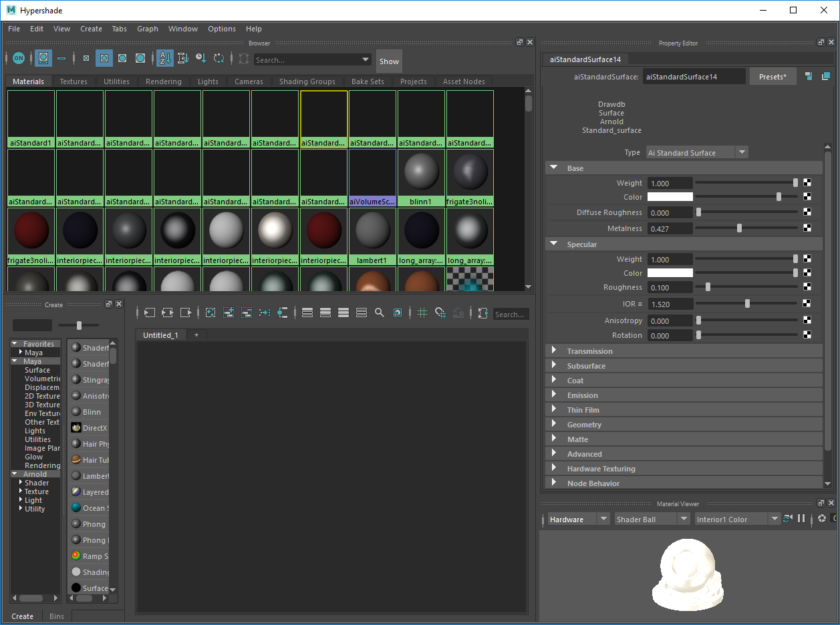Switch to the Textures tab in Browser
Screen dimensions: 840x625
pos(74,81)
